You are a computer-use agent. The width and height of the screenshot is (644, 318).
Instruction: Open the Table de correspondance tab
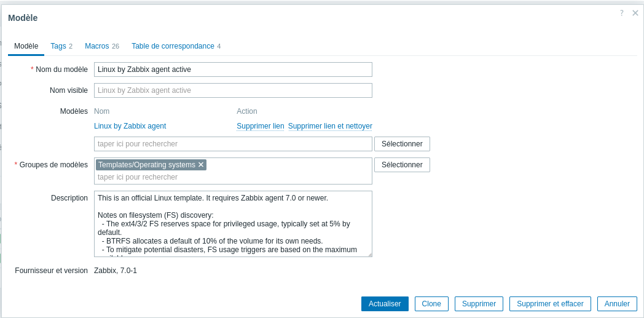[176, 46]
